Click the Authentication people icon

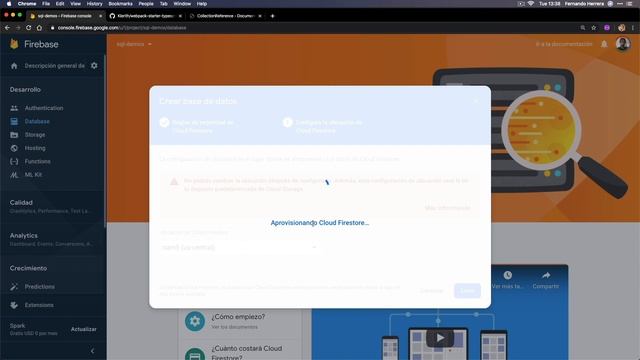14,108
